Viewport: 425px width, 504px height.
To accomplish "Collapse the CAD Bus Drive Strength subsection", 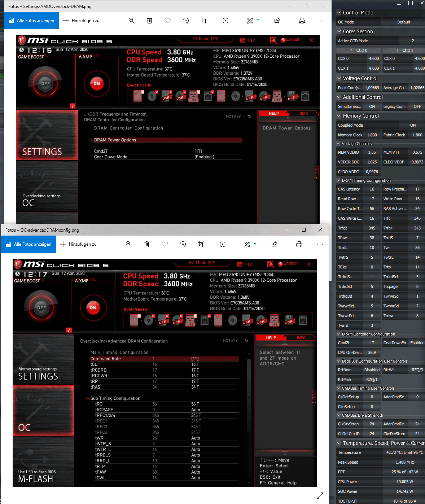I will click(338, 415).
